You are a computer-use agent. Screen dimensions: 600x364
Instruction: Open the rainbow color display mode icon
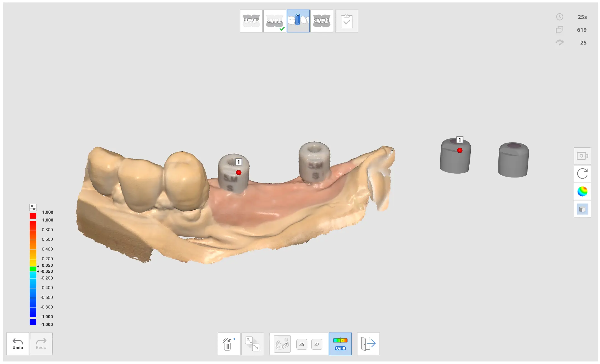582,192
